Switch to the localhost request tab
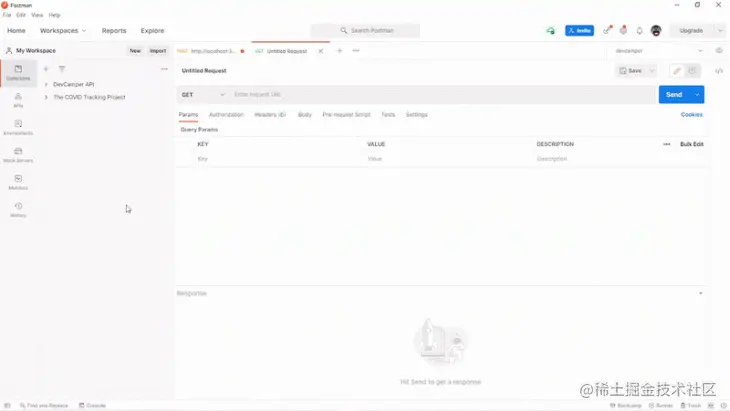Viewport: 730px width, 411px height. pos(211,51)
